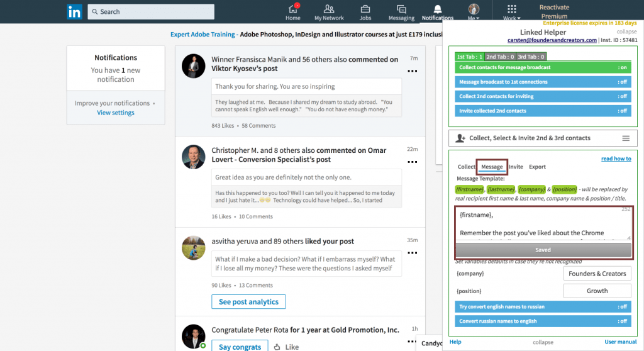Toggle Collect contacts for message broadcast

click(x=543, y=67)
